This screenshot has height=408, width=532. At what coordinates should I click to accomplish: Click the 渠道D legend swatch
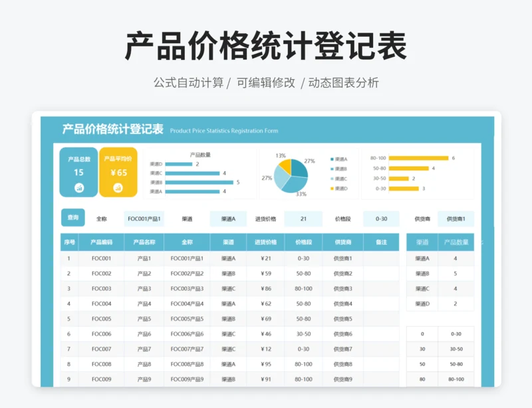click(332, 188)
